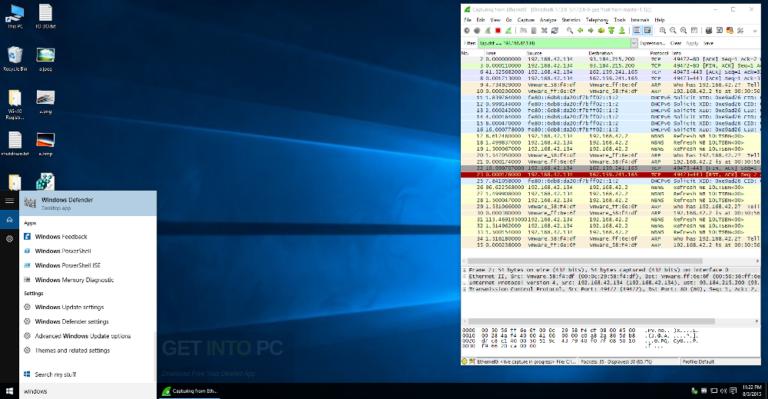Image resolution: width=768 pixels, height=399 pixels.
Task: Open the display filters icon
Action: tap(719, 30)
